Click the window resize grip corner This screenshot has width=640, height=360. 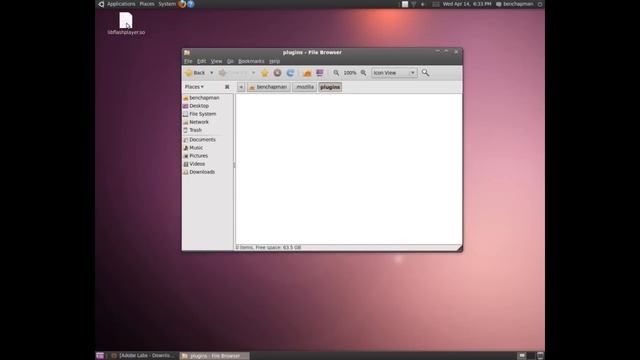point(459,248)
